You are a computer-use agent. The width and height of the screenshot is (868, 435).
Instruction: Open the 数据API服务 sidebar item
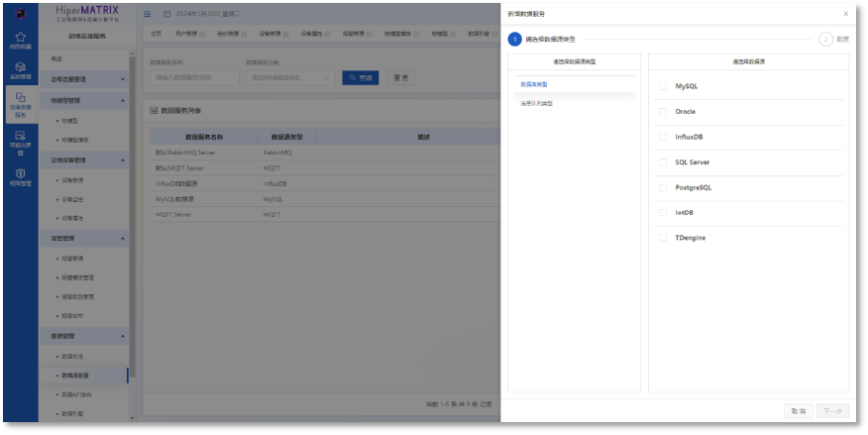(x=76, y=395)
